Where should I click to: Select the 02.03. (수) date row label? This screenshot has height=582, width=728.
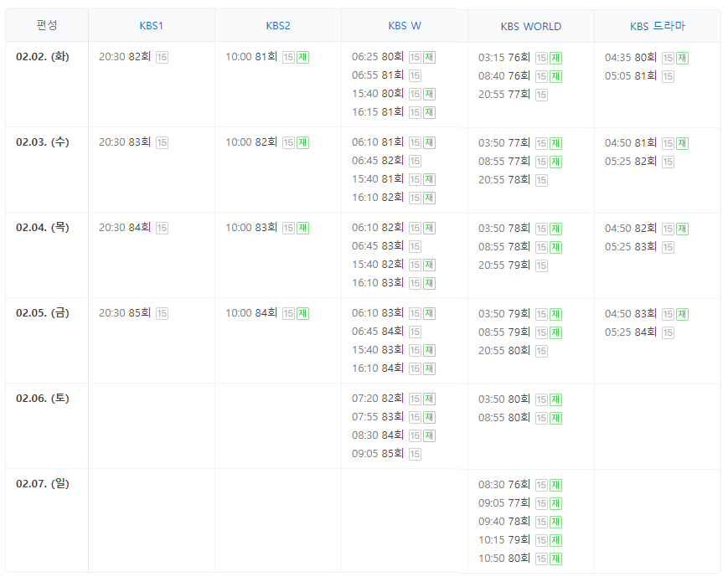point(42,142)
